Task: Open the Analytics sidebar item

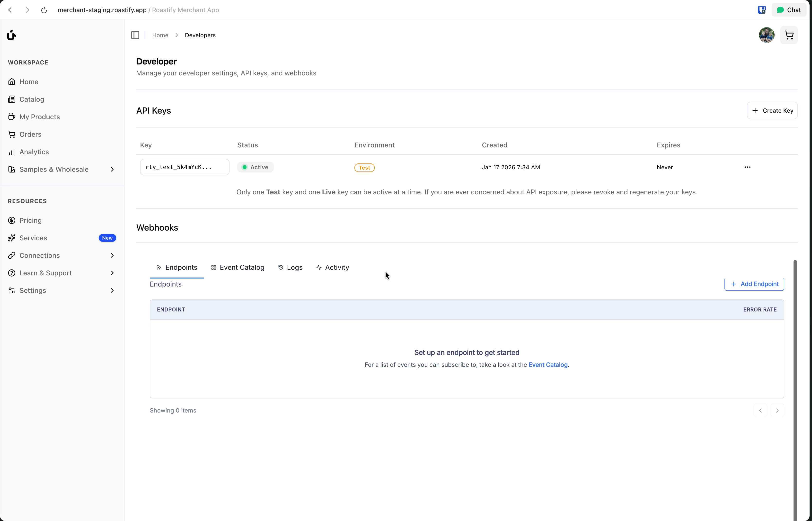Action: click(34, 152)
